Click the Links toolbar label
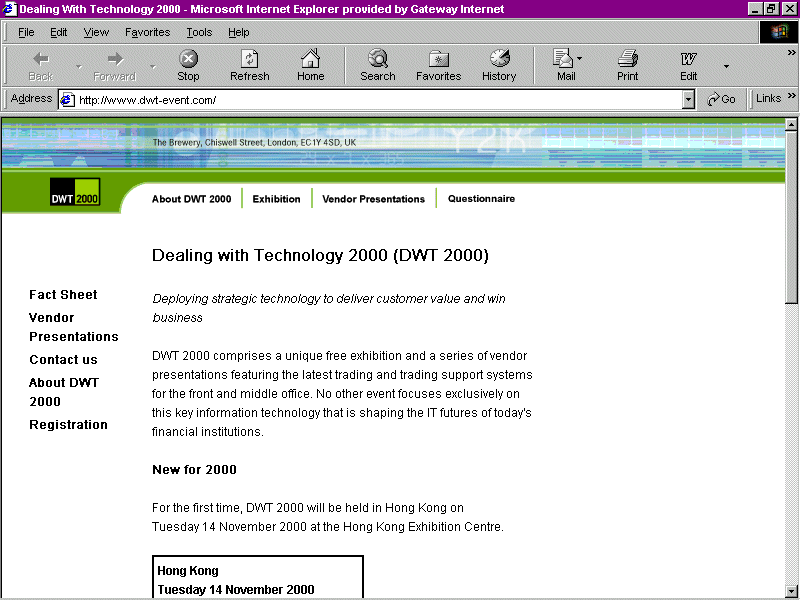The width and height of the screenshot is (800, 600). (768, 98)
